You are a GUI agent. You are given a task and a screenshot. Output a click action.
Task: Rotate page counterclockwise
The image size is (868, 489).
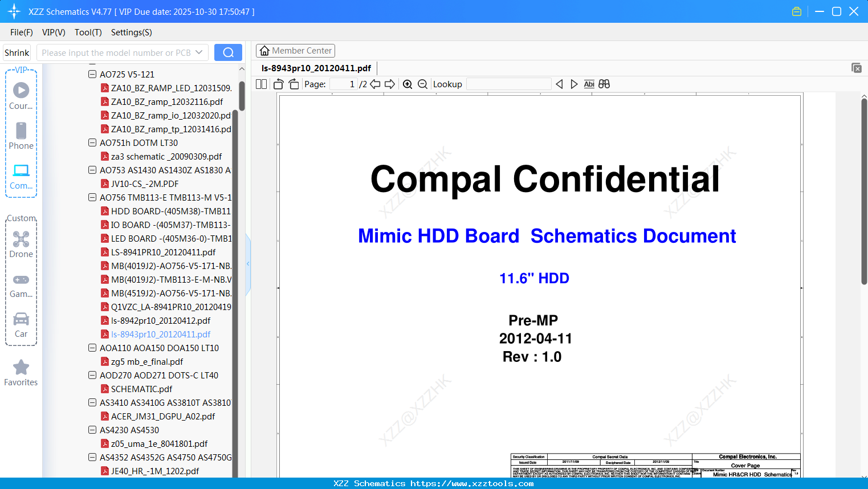279,84
